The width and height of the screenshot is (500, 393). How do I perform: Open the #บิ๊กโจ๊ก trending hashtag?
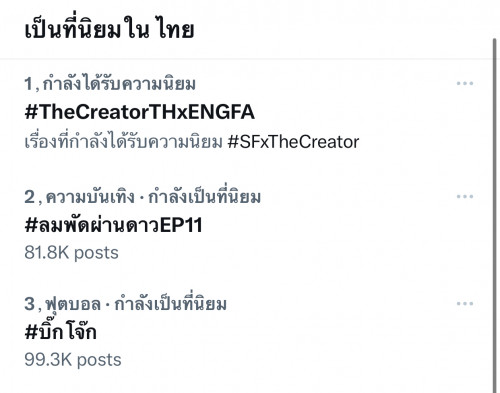[x=61, y=331]
